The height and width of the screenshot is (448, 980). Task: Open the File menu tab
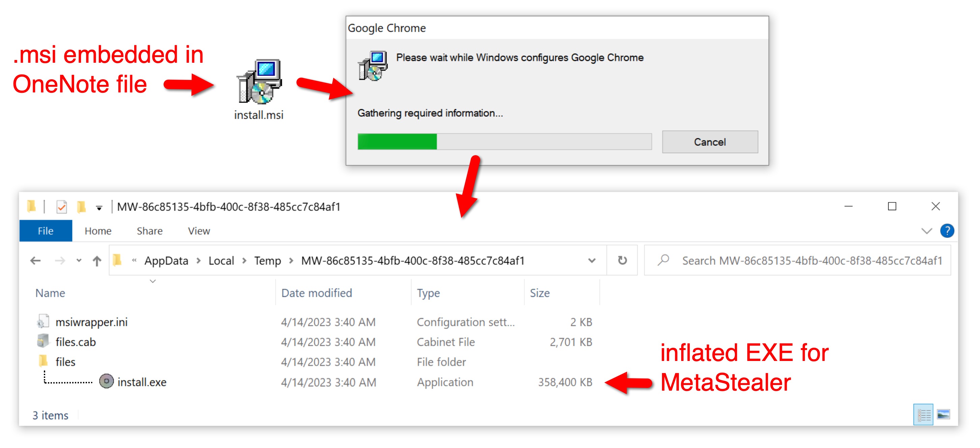[x=45, y=231]
